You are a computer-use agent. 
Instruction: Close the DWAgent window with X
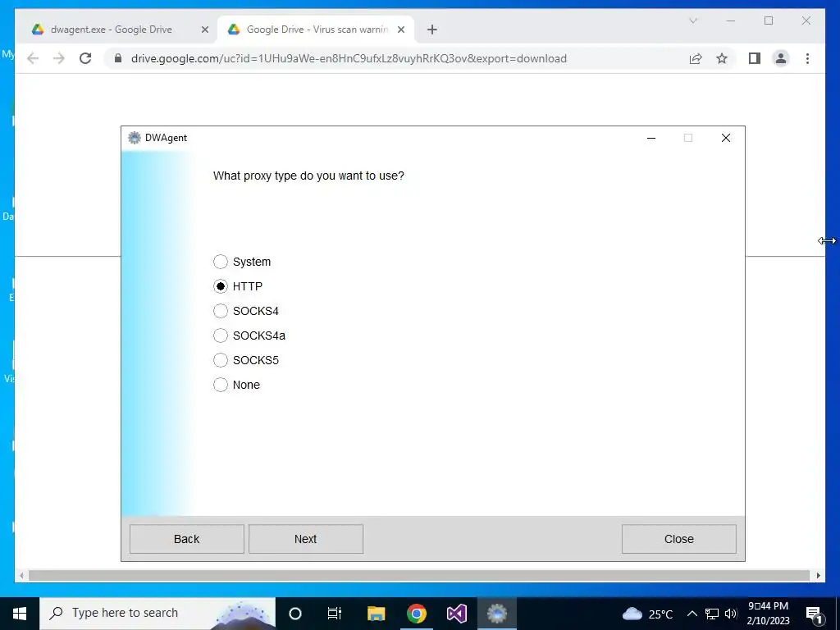[x=726, y=138]
